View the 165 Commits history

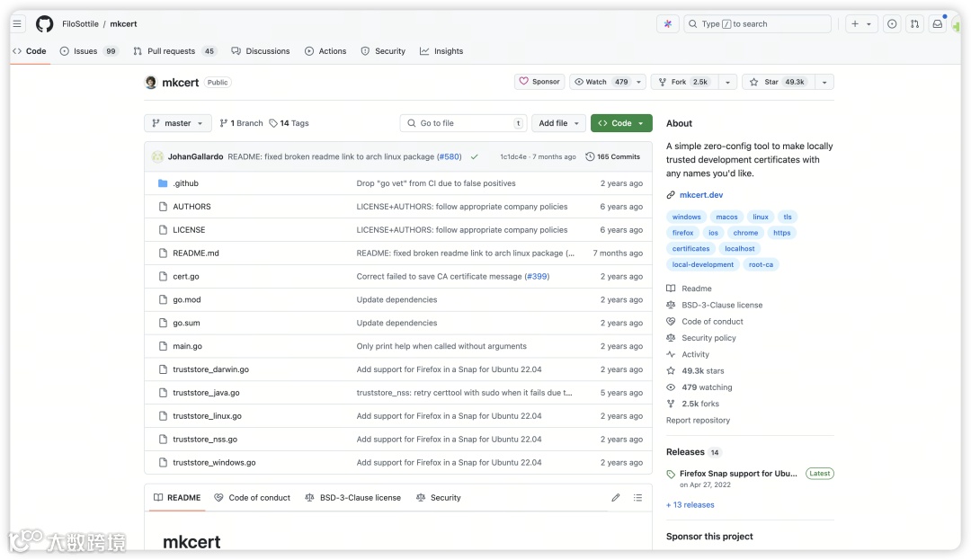click(x=613, y=157)
